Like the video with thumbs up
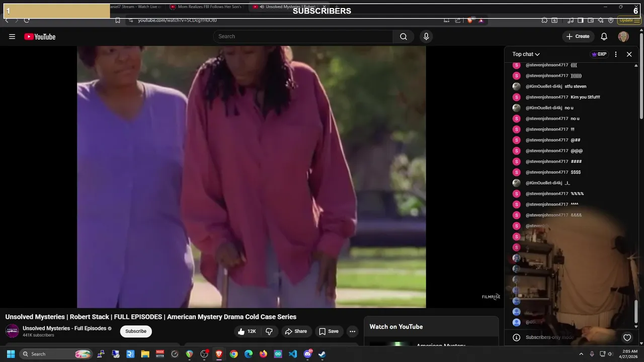644x362 pixels. coord(247,331)
